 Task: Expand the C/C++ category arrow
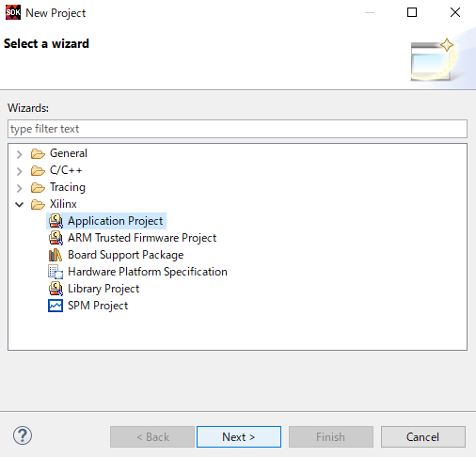(20, 171)
